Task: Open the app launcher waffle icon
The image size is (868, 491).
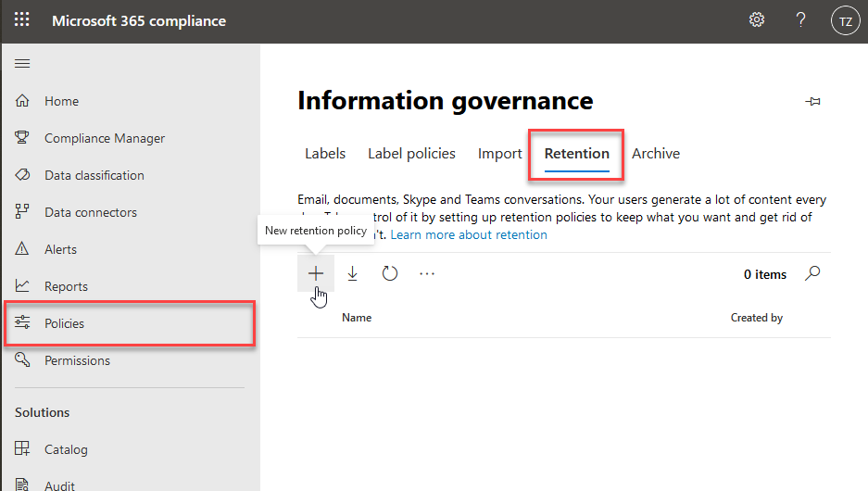Action: coord(22,20)
